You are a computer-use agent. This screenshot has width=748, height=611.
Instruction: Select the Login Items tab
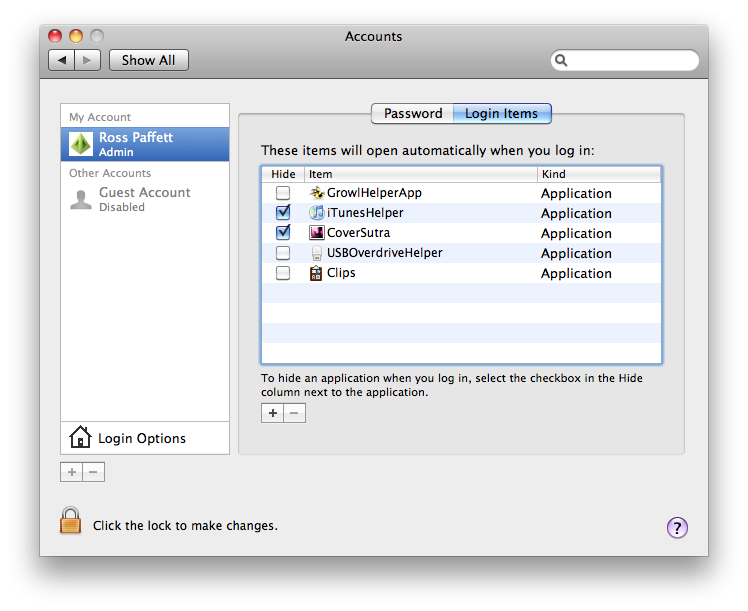coord(501,114)
